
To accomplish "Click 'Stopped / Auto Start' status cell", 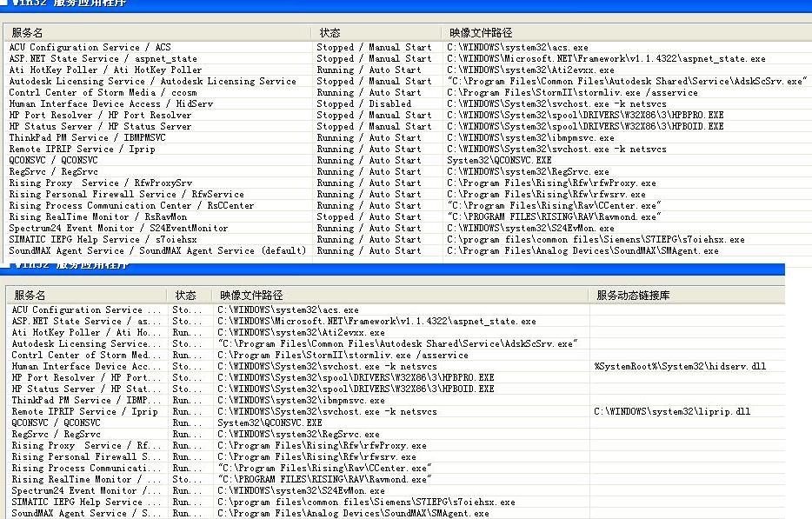I will coord(369,217).
